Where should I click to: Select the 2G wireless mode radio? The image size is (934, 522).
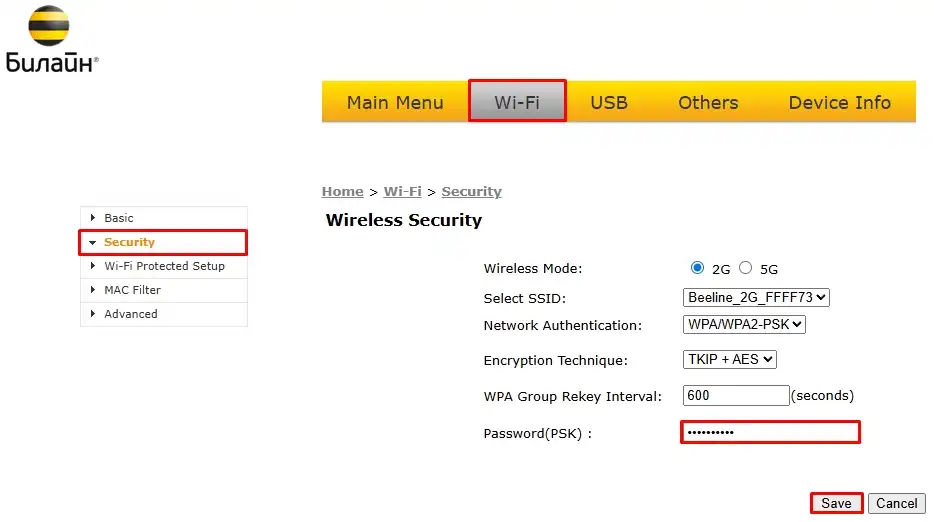(x=697, y=268)
